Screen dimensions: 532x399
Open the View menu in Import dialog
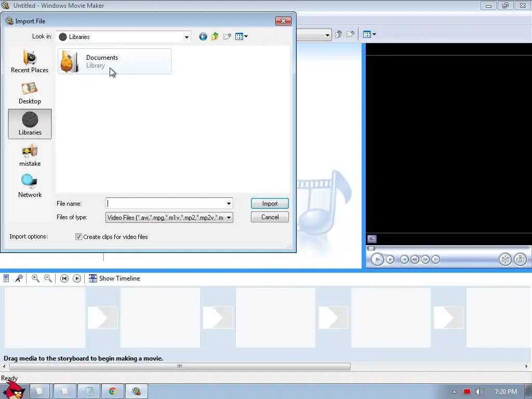click(x=241, y=37)
